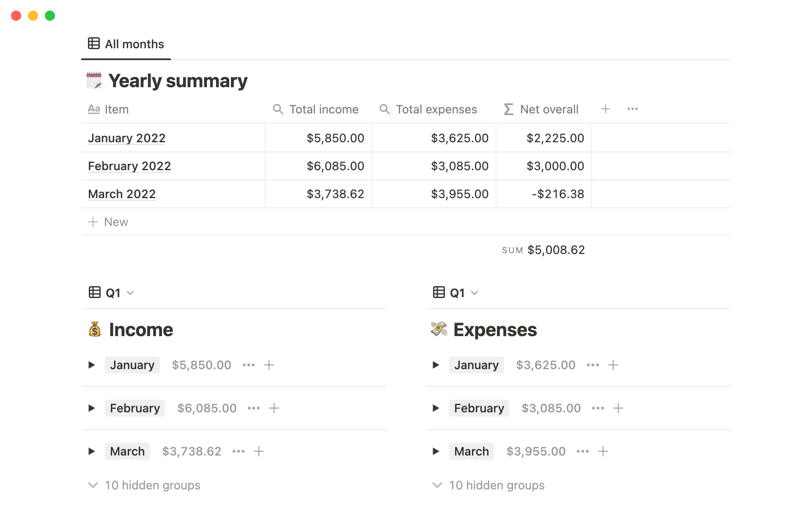Image resolution: width=812 pixels, height=508 pixels.
Task: Expand the March income group triangle
Action: point(91,451)
